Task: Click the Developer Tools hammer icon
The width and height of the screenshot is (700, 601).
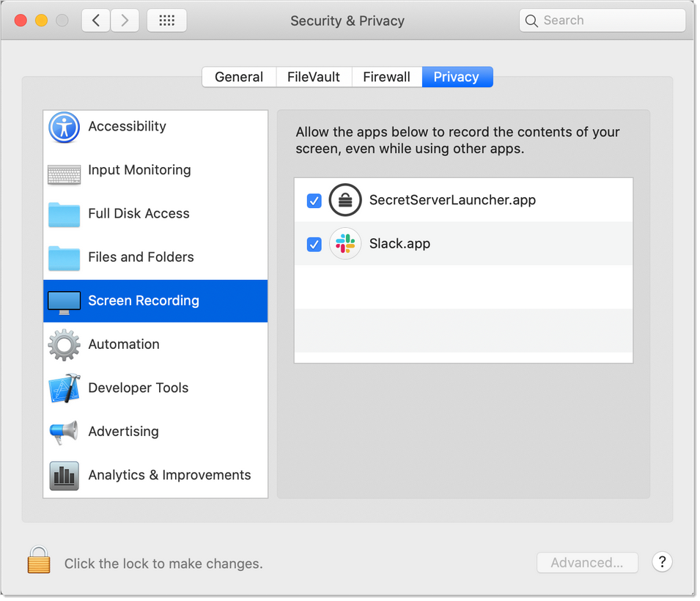Action: (x=65, y=388)
